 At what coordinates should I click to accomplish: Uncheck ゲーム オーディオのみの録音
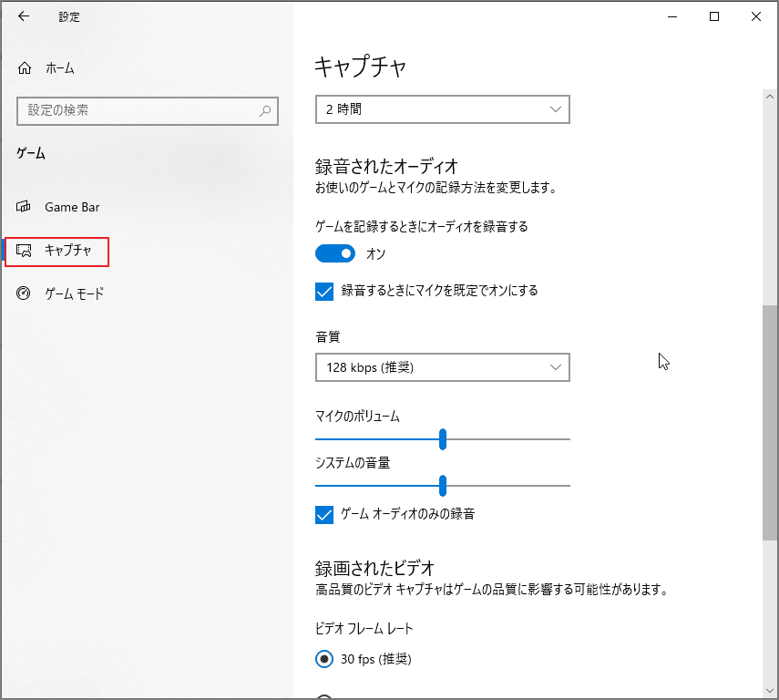point(324,515)
